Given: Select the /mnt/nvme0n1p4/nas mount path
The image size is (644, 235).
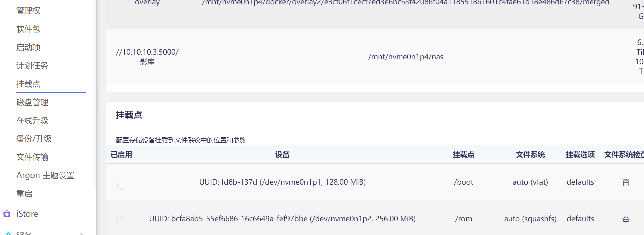Looking at the screenshot, I should pyautogui.click(x=405, y=57).
